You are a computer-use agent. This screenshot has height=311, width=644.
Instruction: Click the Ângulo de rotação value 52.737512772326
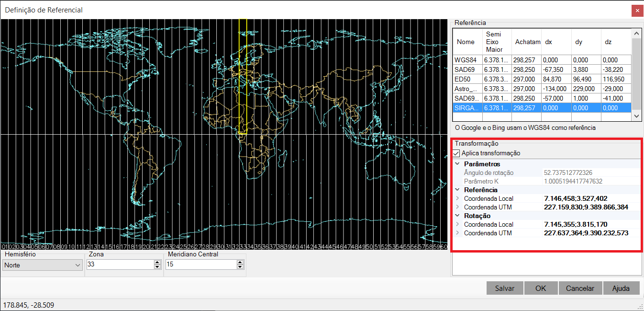point(568,173)
